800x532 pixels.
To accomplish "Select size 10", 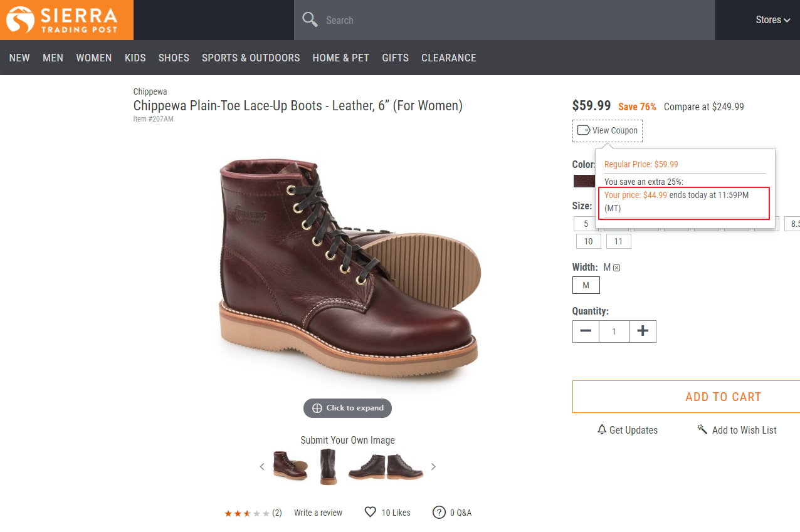I will (x=588, y=241).
